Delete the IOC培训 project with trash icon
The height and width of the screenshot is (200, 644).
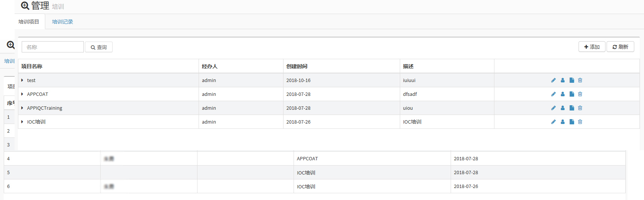pos(580,122)
